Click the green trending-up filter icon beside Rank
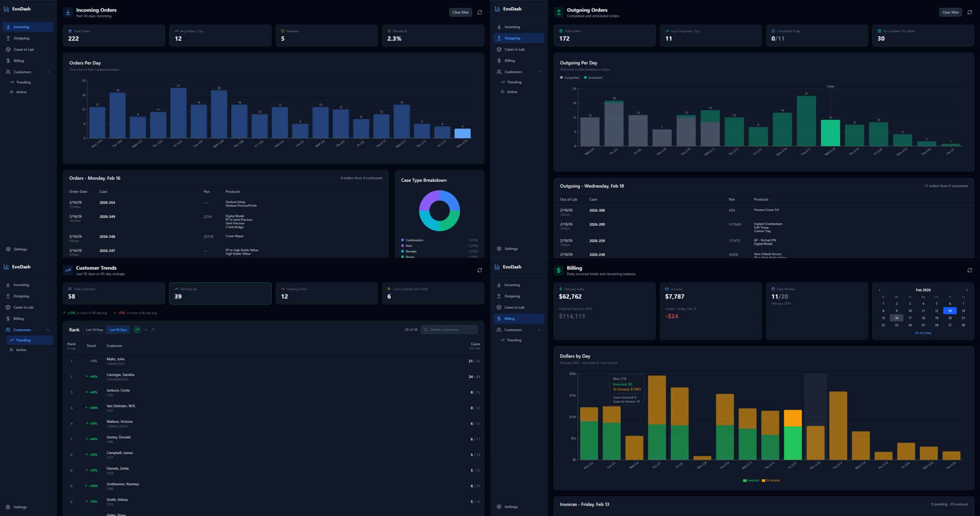 (137, 329)
